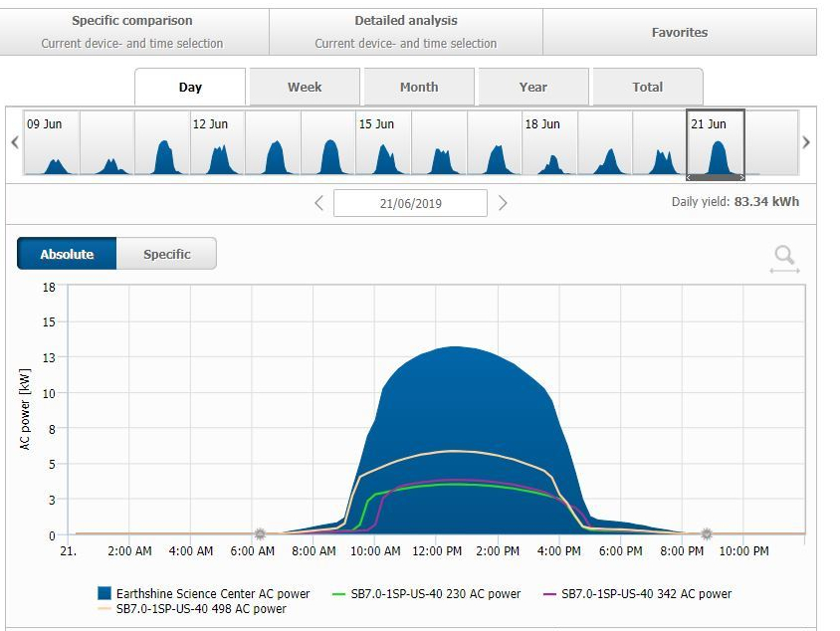The image size is (840, 631).
Task: Go to next day using right chevron
Action: 503,203
